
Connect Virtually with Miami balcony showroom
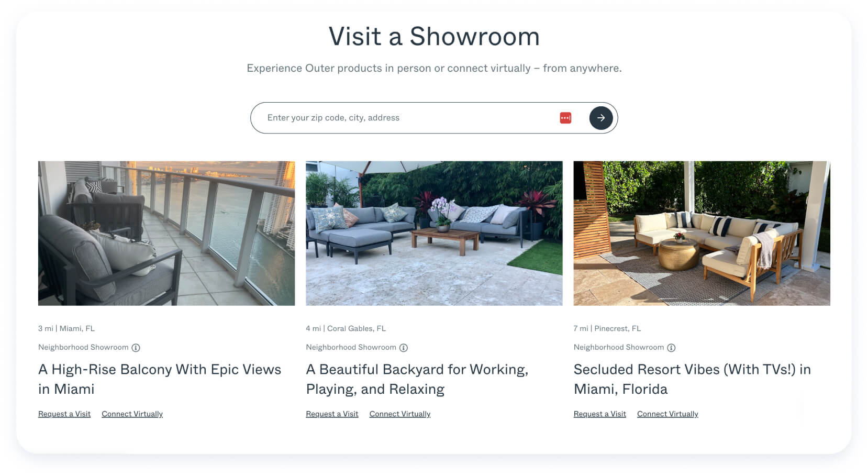(x=132, y=414)
